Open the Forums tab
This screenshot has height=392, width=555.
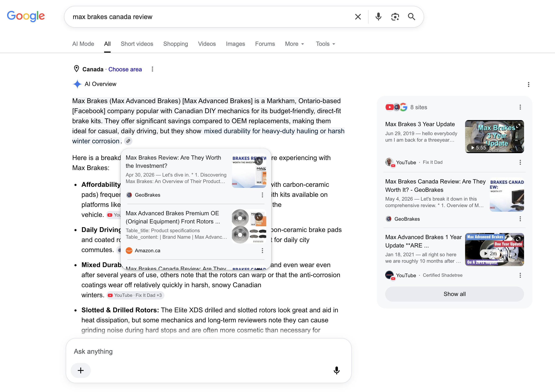point(265,44)
